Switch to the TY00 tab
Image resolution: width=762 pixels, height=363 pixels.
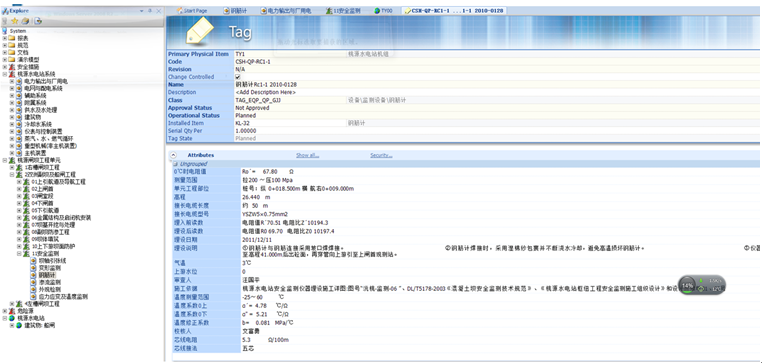(383, 10)
